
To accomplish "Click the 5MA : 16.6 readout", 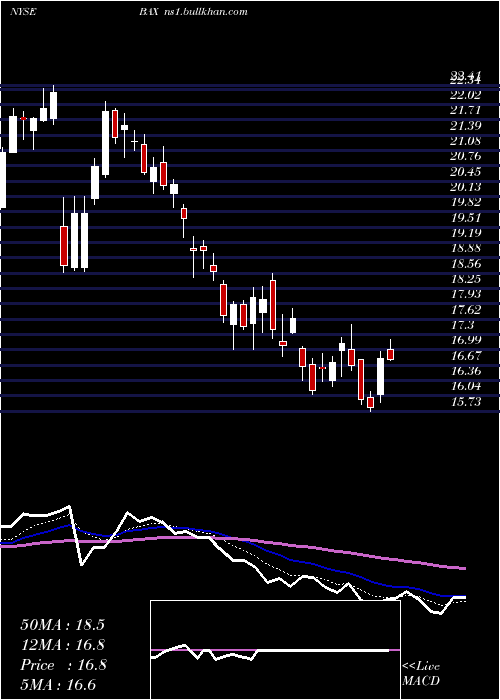I will click(58, 684).
